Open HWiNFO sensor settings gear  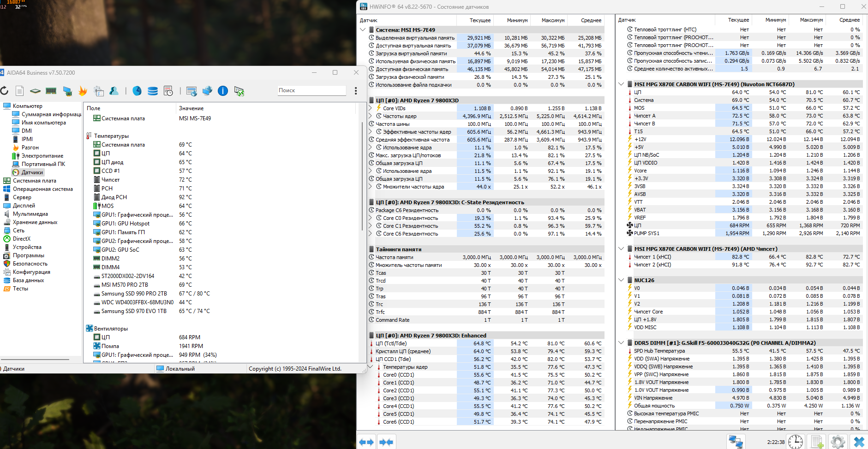click(838, 442)
